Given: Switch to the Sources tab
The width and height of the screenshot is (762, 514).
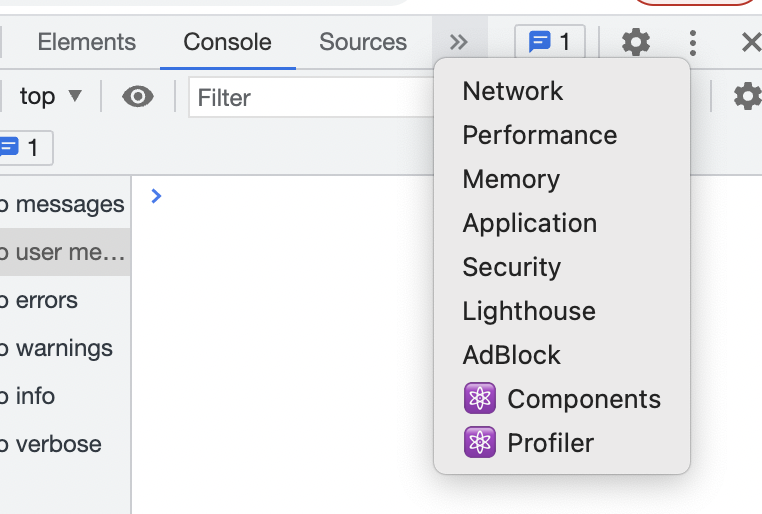Looking at the screenshot, I should 363,42.
